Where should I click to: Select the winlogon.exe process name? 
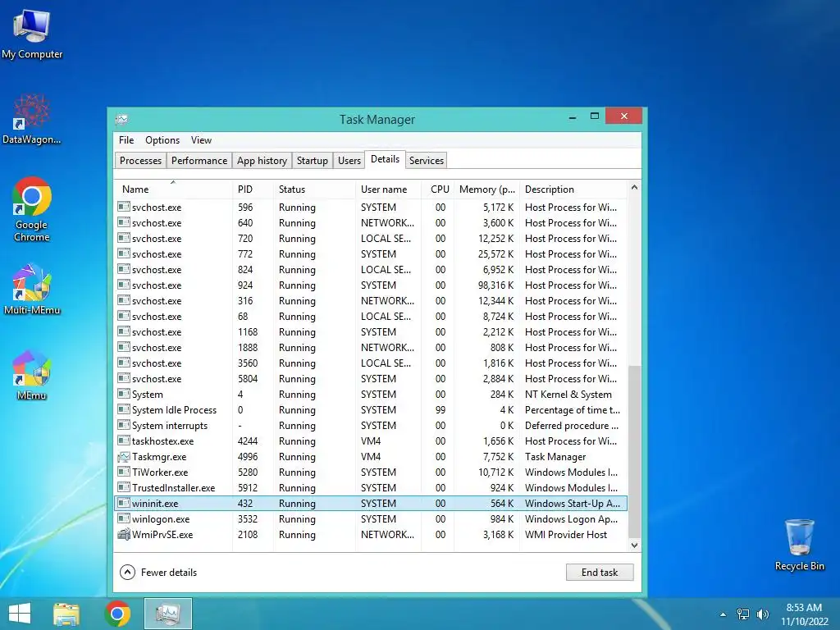[x=161, y=519]
